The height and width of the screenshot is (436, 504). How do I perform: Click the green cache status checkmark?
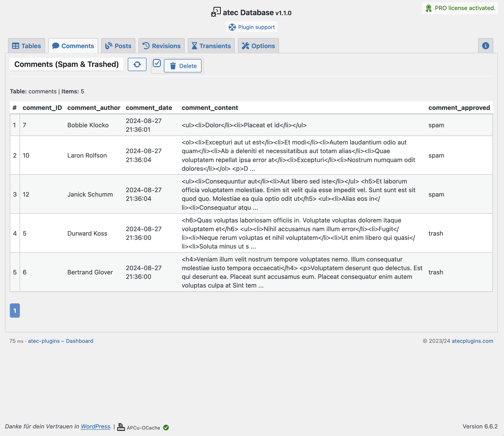tap(166, 428)
